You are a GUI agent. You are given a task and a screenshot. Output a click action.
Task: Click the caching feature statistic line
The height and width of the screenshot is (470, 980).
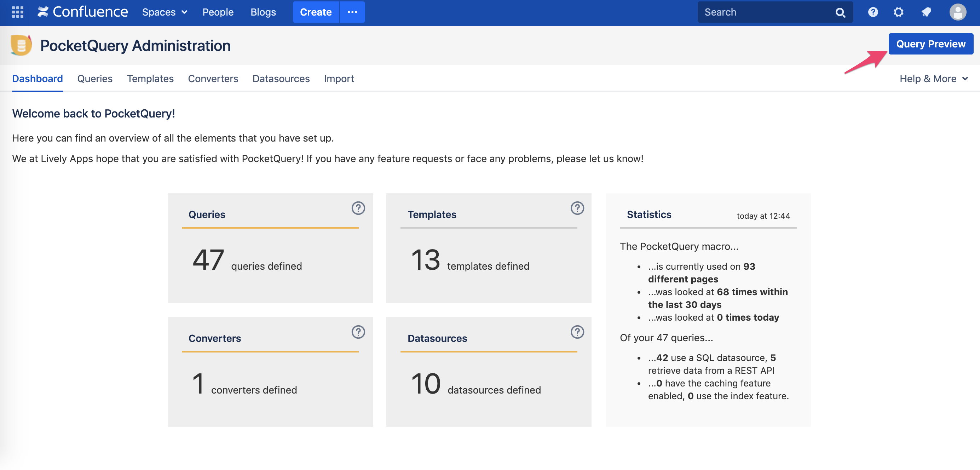(718, 389)
